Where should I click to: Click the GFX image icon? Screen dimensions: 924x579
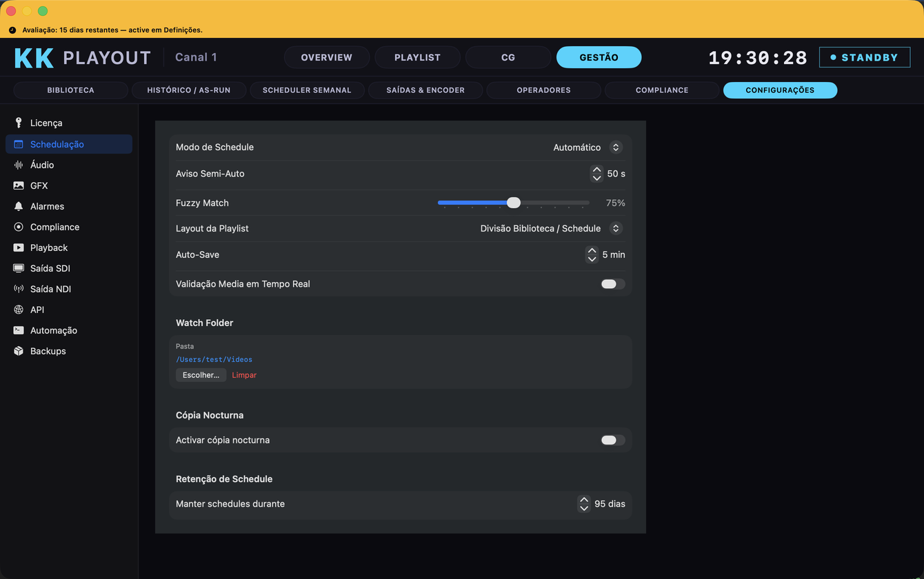[x=19, y=185]
